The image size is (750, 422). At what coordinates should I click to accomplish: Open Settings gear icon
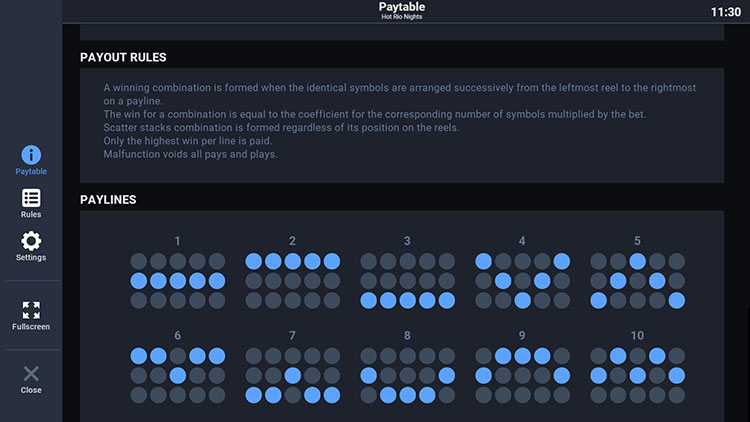click(31, 241)
